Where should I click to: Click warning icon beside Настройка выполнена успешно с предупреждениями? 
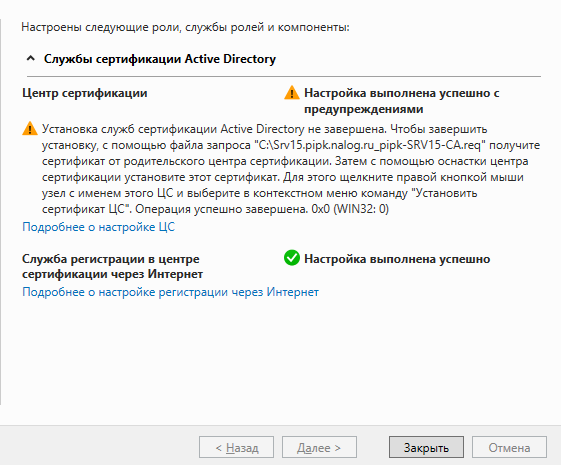coord(292,93)
